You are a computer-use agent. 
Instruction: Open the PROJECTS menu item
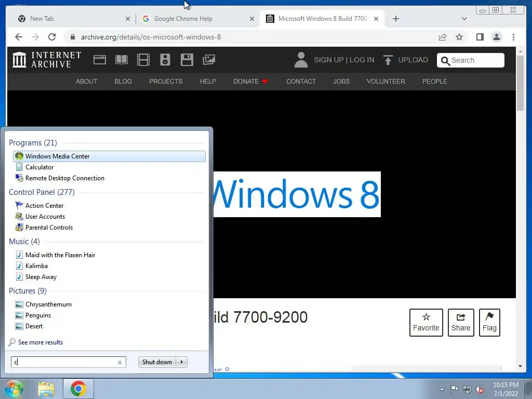pos(166,82)
